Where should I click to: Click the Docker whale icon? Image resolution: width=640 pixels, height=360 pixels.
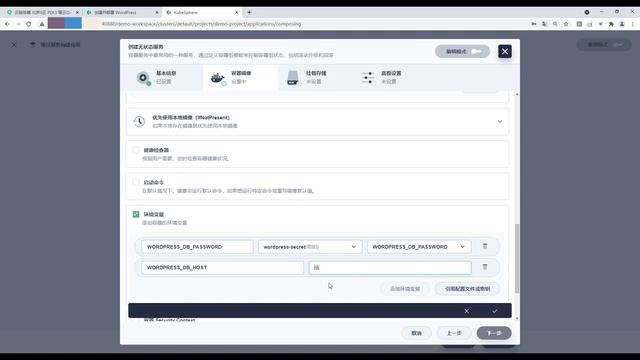[x=218, y=78]
